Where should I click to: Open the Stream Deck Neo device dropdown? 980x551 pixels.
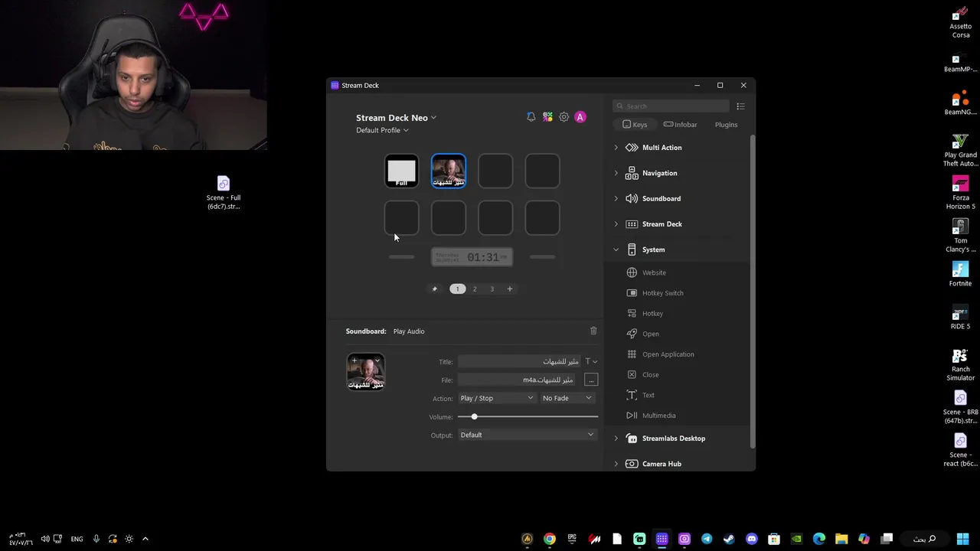pyautogui.click(x=396, y=118)
